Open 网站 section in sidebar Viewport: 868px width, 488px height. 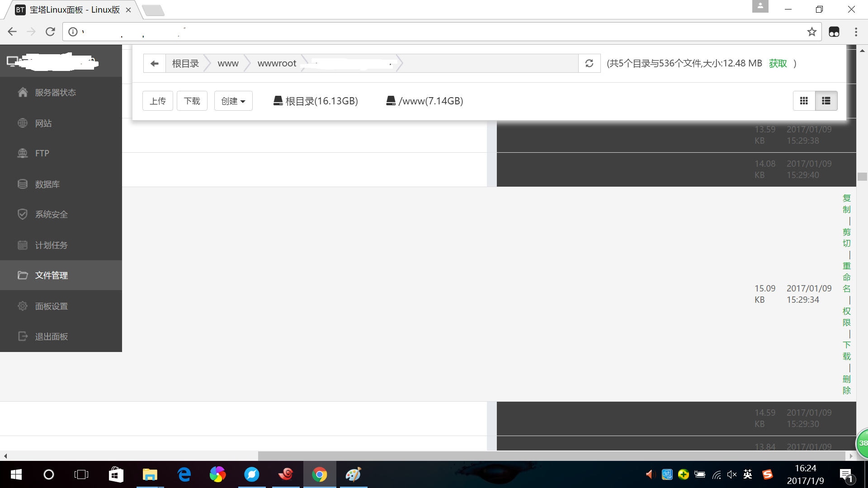pyautogui.click(x=43, y=123)
